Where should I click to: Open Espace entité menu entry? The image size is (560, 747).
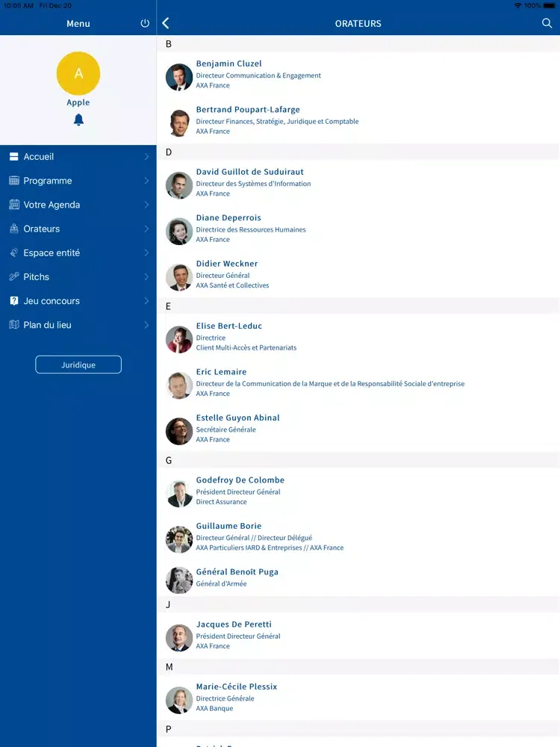point(78,252)
